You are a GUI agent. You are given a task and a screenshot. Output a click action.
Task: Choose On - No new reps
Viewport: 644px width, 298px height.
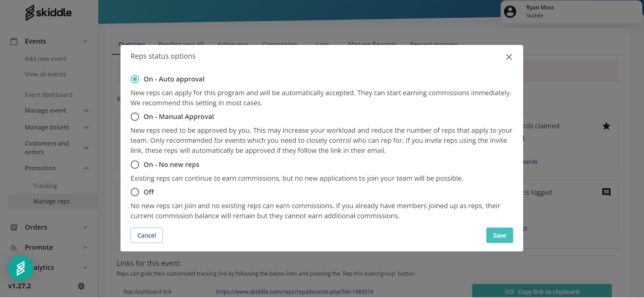point(135,165)
